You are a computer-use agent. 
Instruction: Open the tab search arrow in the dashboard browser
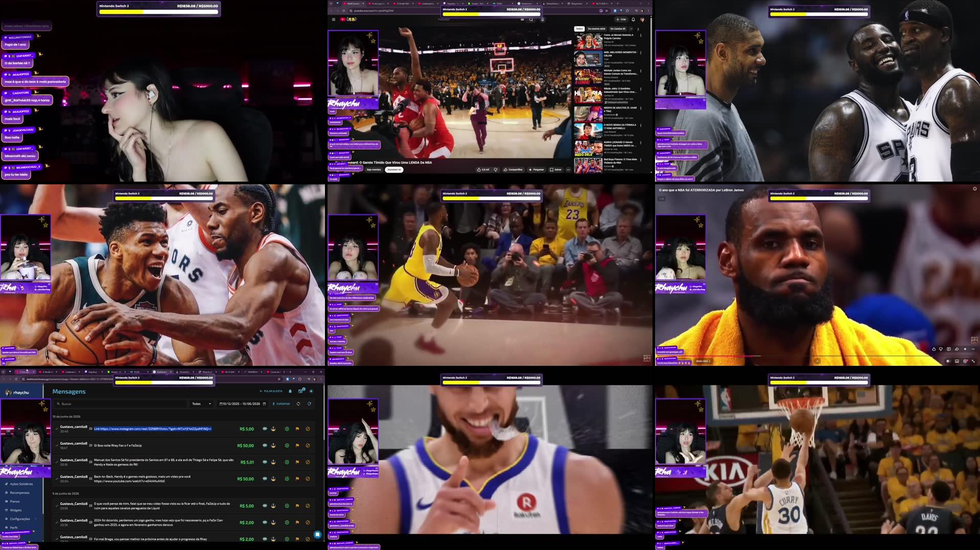click(3, 372)
